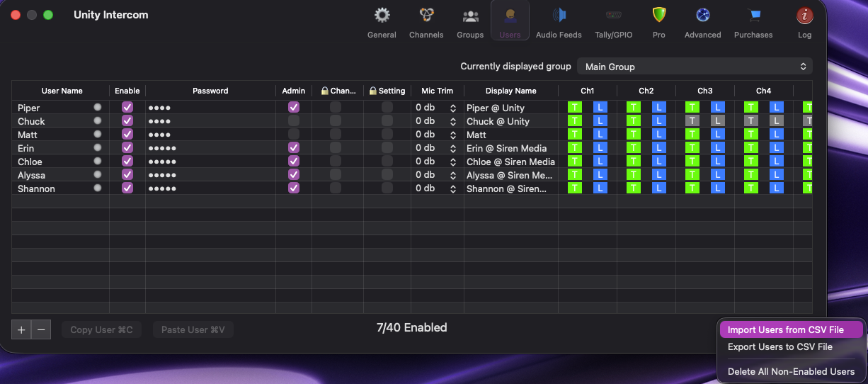Click the add user plus button
Viewport: 868px width, 384px height.
(21, 329)
